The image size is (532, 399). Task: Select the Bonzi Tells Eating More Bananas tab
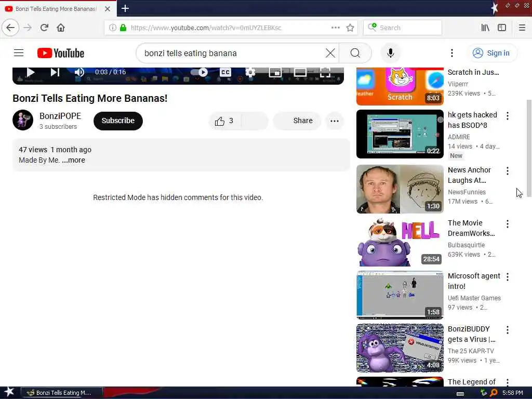click(x=58, y=8)
